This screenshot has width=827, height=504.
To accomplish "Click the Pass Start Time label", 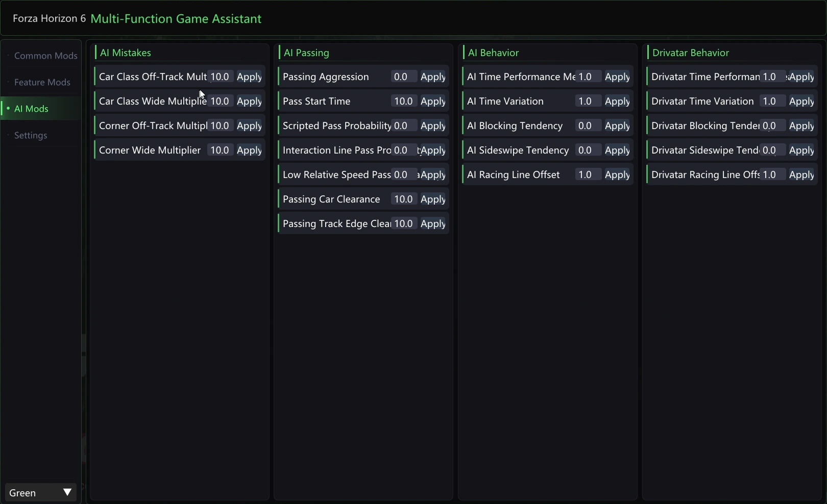I will click(x=317, y=101).
